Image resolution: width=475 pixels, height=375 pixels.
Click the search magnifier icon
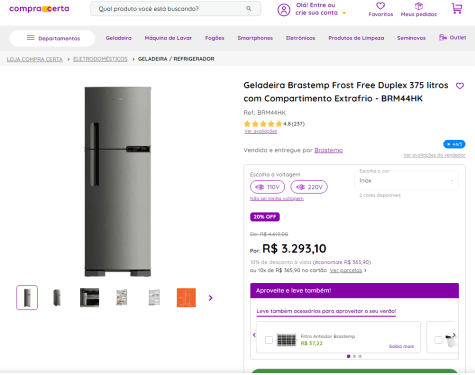point(249,9)
